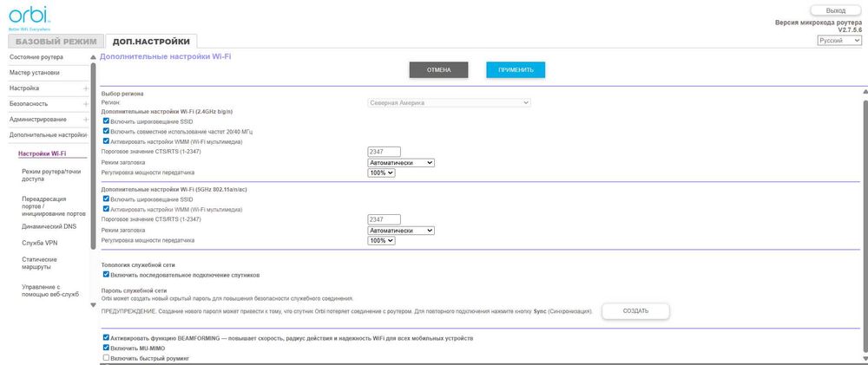The image size is (868, 365).
Task: Toggle 2.4GHz WMM settings checkbox
Action: coord(106,141)
